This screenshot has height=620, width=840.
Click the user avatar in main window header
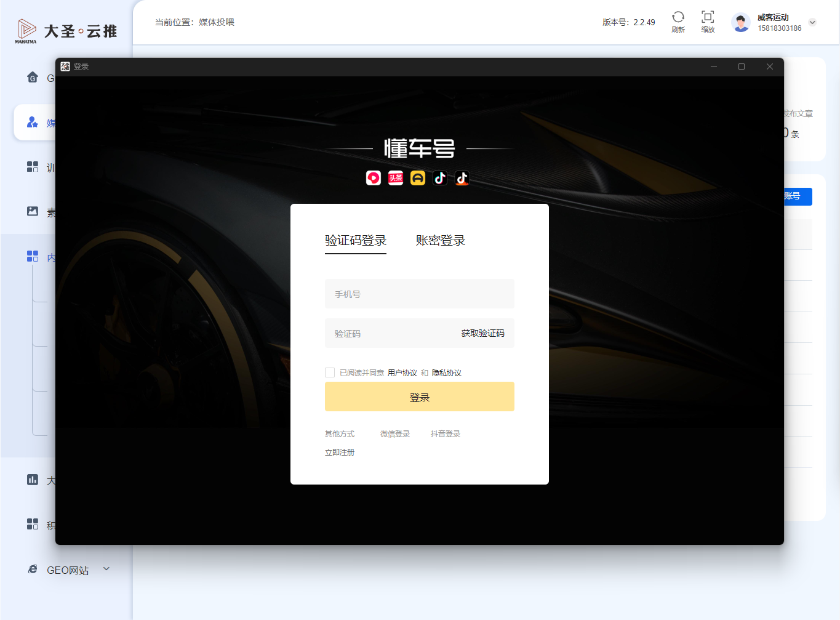pyautogui.click(x=741, y=22)
